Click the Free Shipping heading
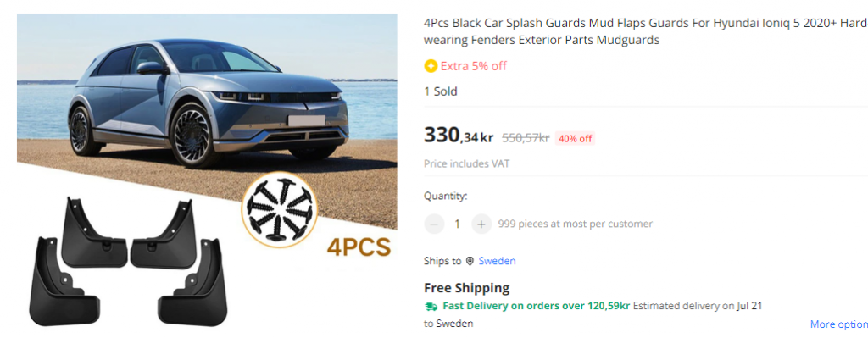 click(467, 288)
